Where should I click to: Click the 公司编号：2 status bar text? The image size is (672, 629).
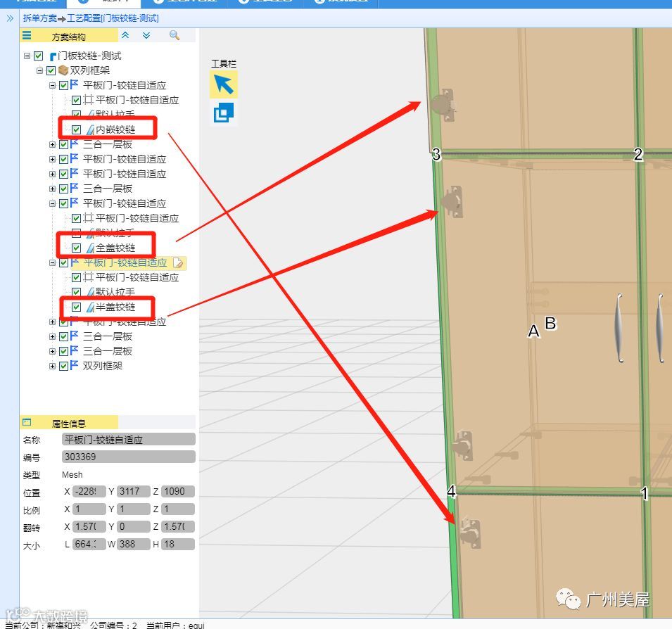113,625
